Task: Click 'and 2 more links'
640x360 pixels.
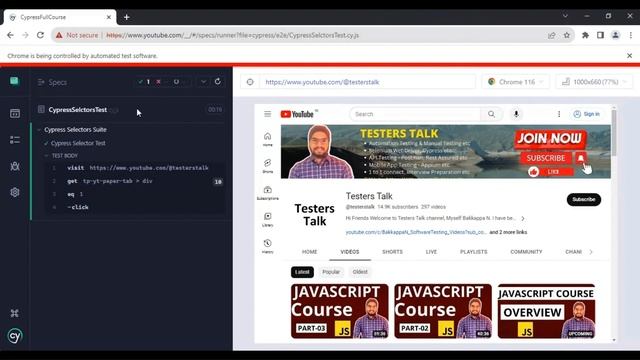Action: pos(508,232)
